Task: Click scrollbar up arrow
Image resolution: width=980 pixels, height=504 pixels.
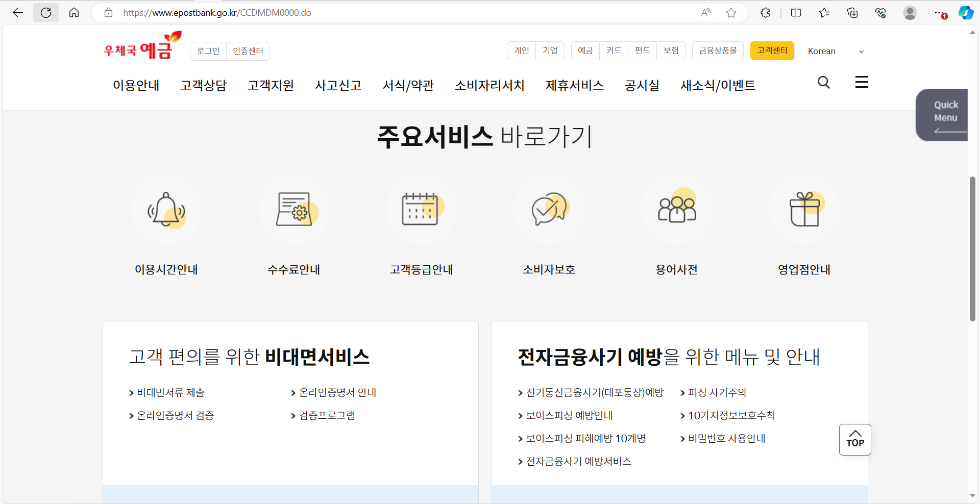Action: [972, 32]
